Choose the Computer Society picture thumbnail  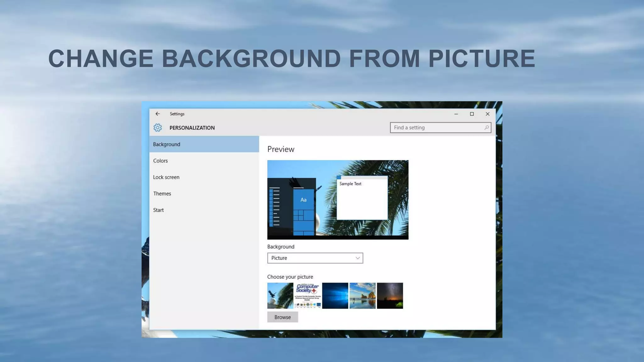[308, 296]
